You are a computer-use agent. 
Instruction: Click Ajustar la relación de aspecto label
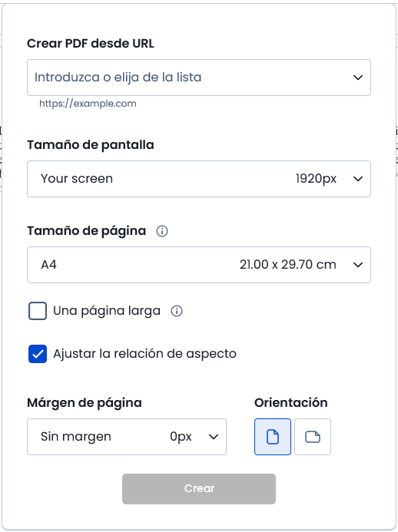tap(144, 354)
